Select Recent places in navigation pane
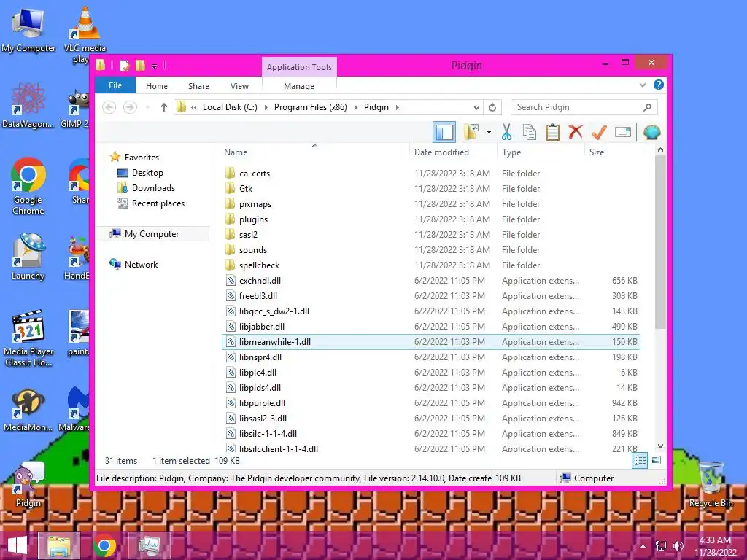 [x=158, y=203]
